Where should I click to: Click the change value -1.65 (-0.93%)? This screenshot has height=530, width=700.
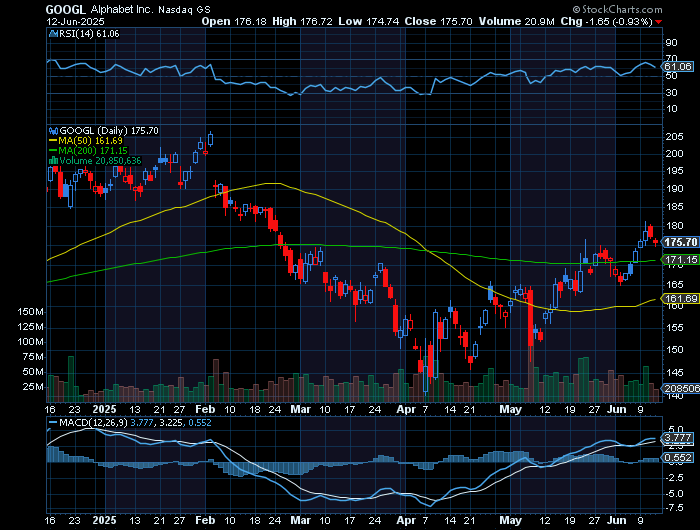(x=619, y=21)
